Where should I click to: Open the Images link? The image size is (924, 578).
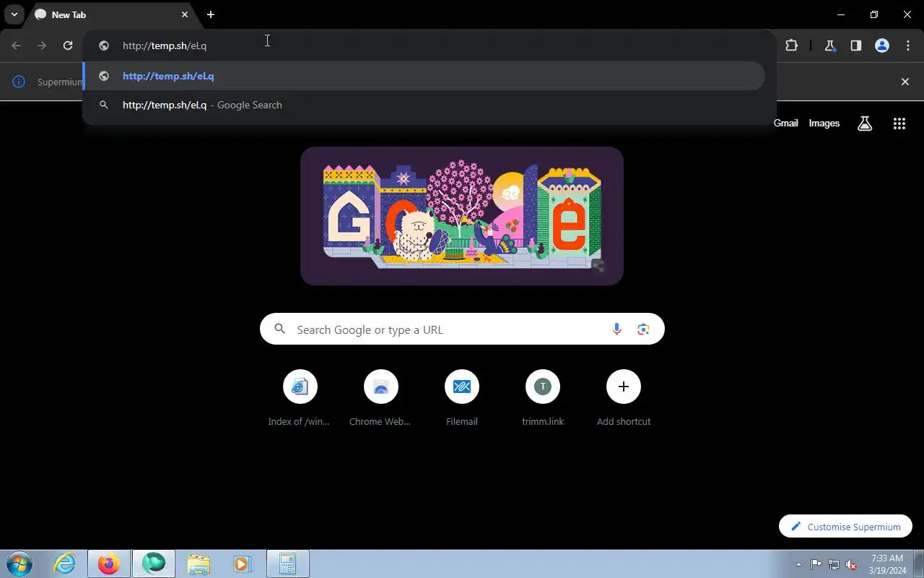pyautogui.click(x=824, y=124)
